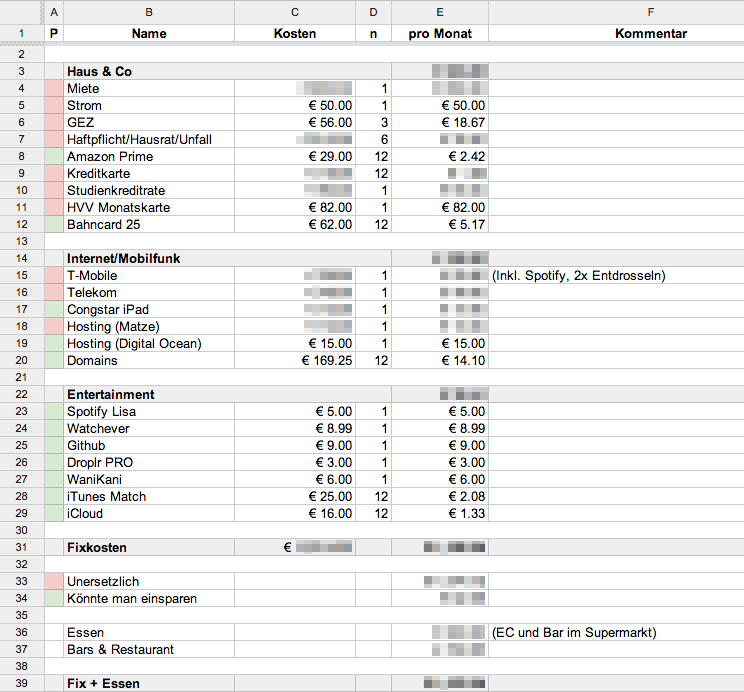Select the T-Mobile comment about Spotify
Screen dimensions: 744x692
point(578,275)
